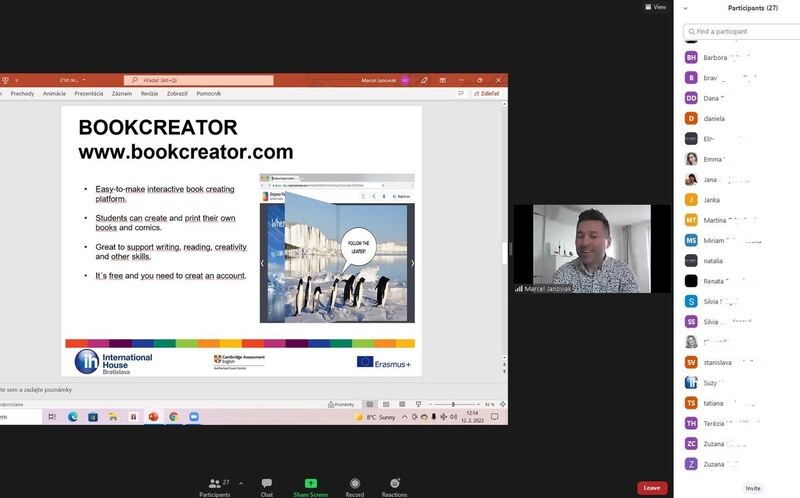
Task: Click the PowerPoint vertical scrollbar up arrow
Action: tap(505, 104)
